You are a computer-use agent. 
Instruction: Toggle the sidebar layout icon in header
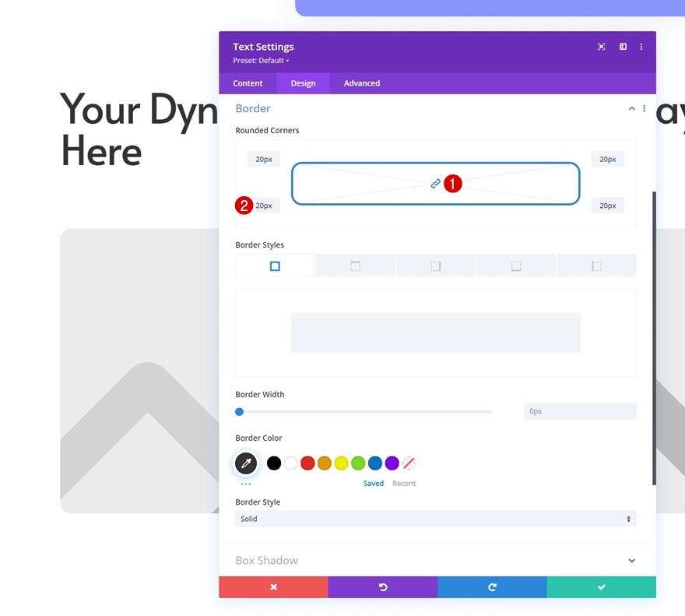[x=623, y=47]
